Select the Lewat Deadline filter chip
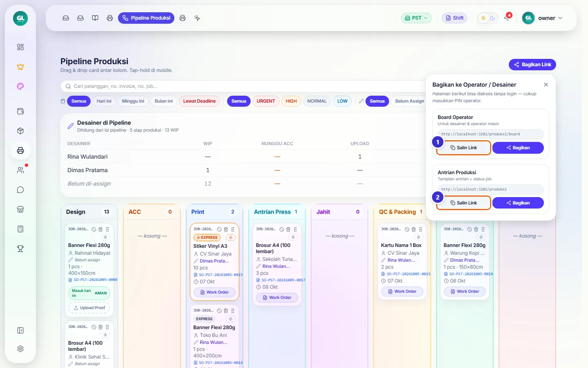 pos(199,101)
